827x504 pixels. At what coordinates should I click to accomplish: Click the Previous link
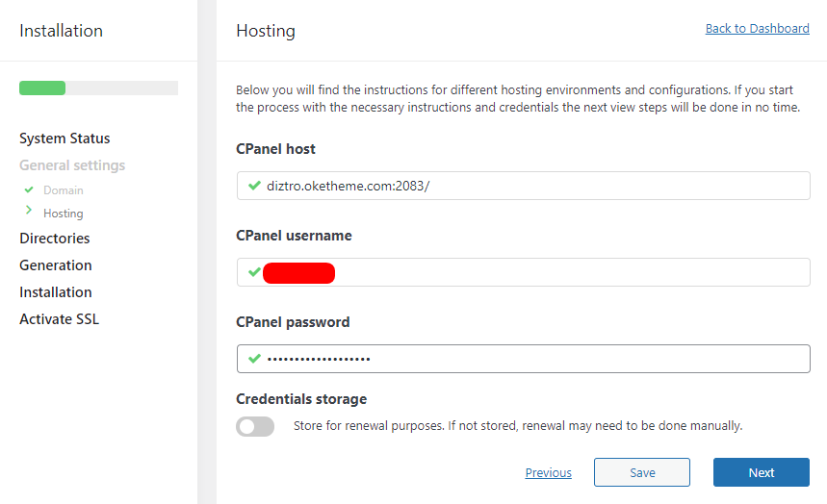548,473
